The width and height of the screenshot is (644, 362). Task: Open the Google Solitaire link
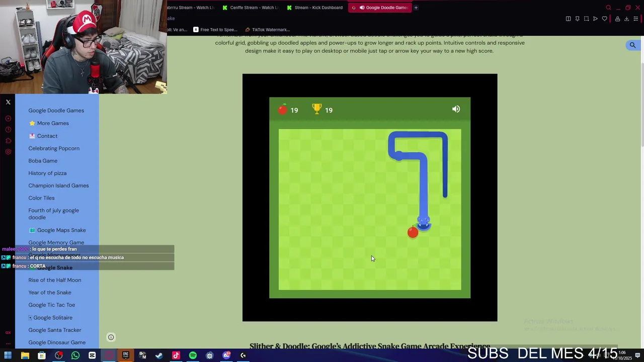pyautogui.click(x=50, y=318)
